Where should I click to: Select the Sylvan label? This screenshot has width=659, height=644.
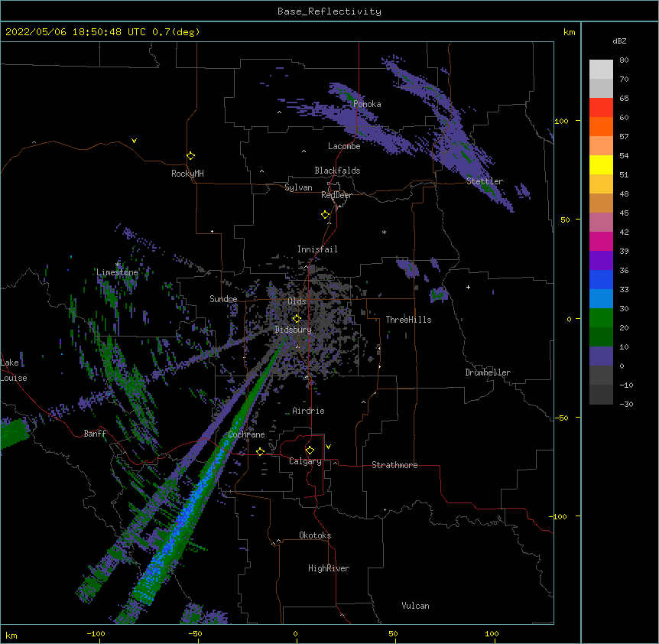pos(298,187)
